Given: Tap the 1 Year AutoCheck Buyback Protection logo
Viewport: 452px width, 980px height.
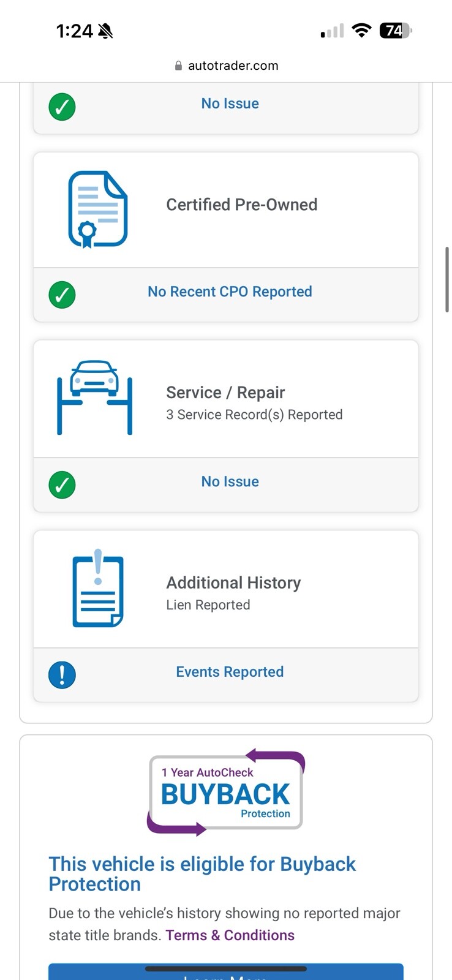Looking at the screenshot, I should tap(226, 793).
